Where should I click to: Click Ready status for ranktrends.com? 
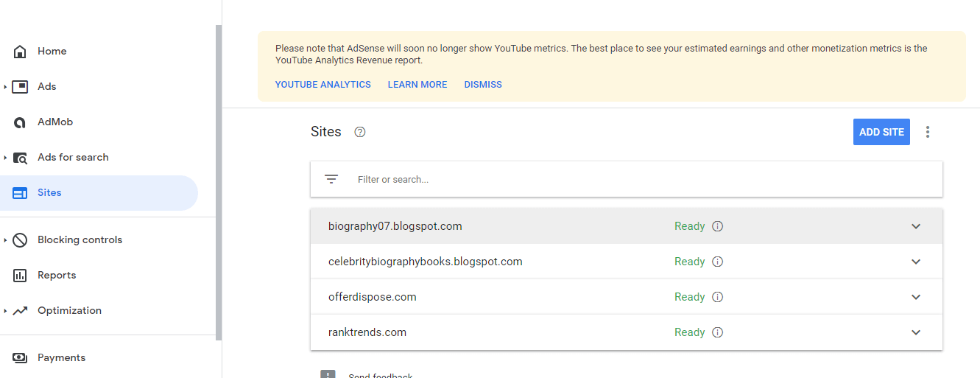click(690, 332)
